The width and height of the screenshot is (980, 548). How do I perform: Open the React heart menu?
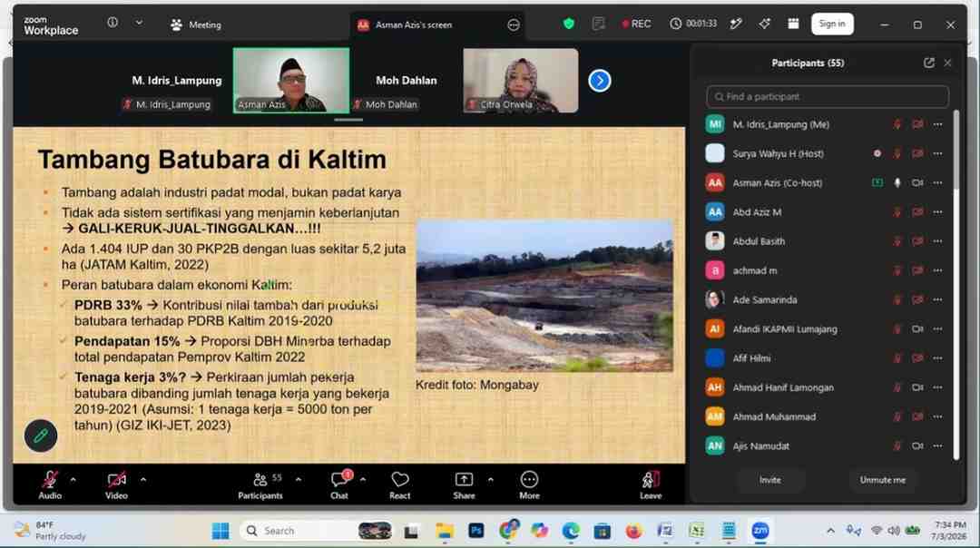[x=400, y=484]
